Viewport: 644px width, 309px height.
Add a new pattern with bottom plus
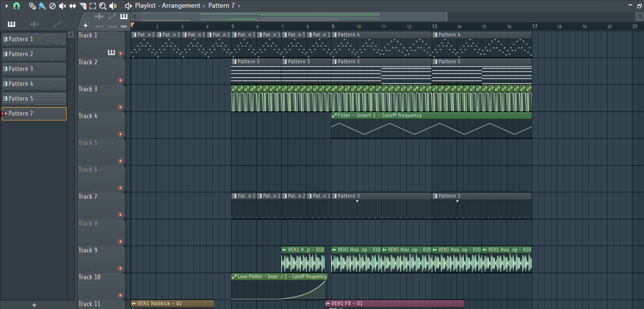coord(34,305)
